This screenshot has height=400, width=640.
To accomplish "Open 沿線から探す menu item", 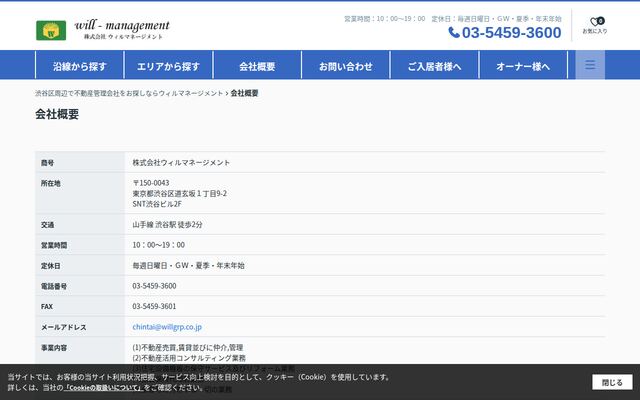I will tap(80, 66).
